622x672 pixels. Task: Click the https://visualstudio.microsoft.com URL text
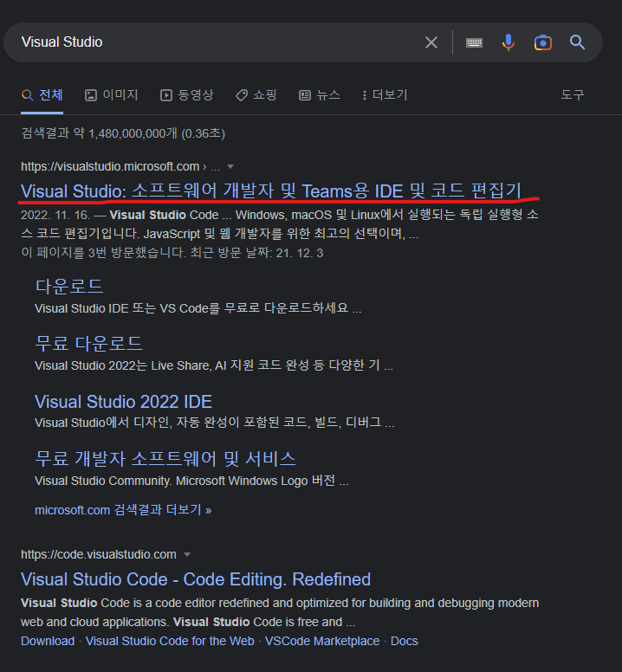point(110,166)
